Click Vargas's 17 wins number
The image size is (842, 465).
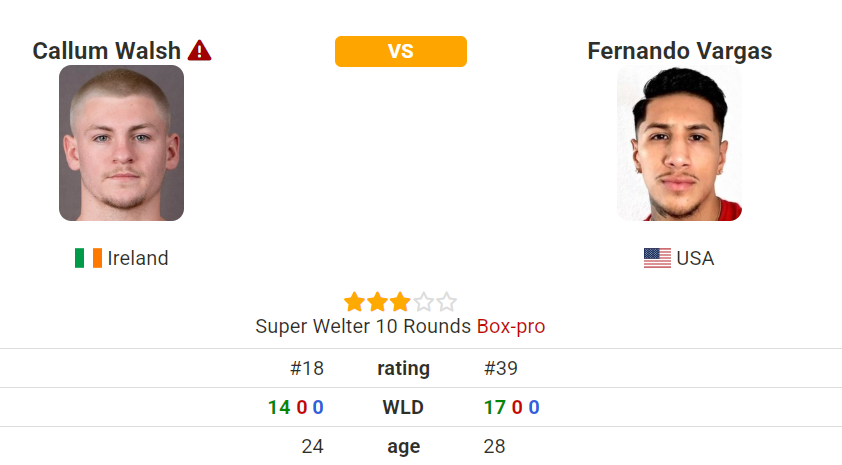pyautogui.click(x=495, y=408)
